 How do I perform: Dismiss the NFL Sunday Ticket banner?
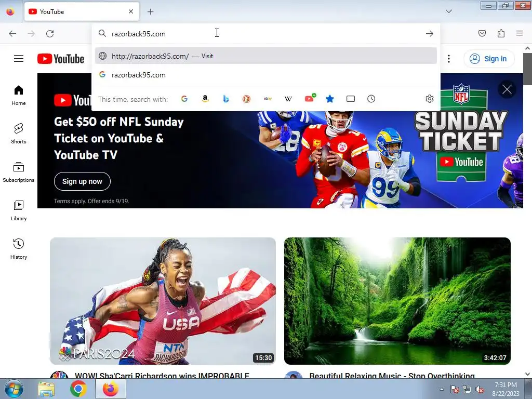click(507, 89)
